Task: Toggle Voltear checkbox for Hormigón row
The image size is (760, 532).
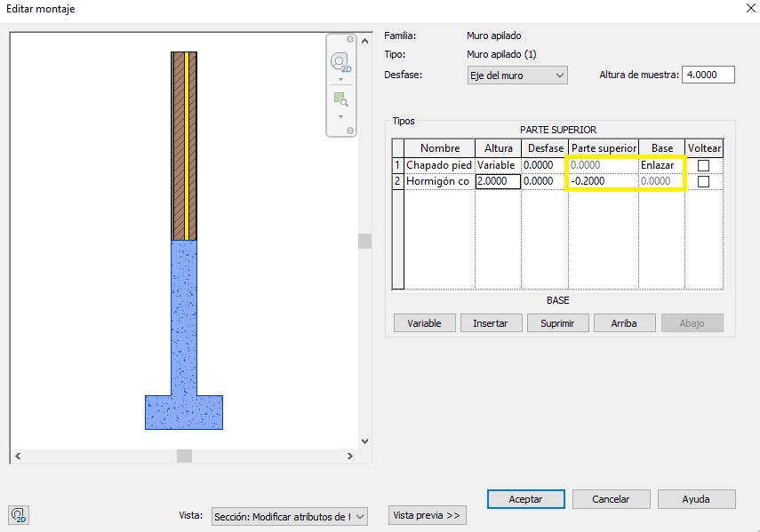Action: (703, 181)
